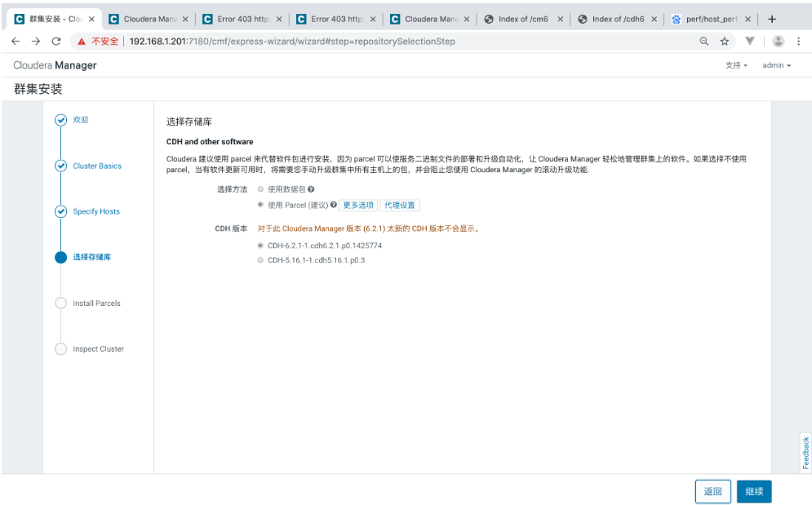Click the Specify Hosts step checkmark circle

pyautogui.click(x=60, y=211)
